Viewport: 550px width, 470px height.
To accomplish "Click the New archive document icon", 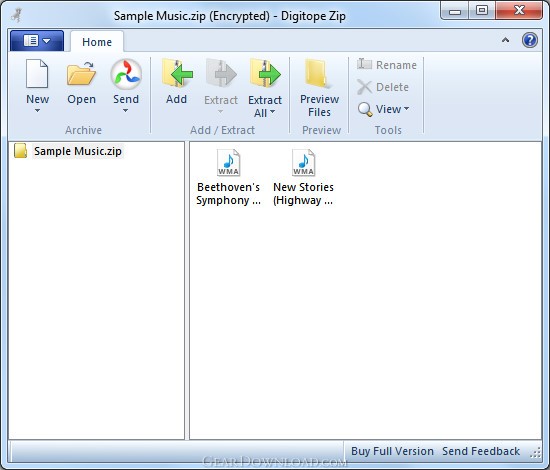I will pos(37,73).
